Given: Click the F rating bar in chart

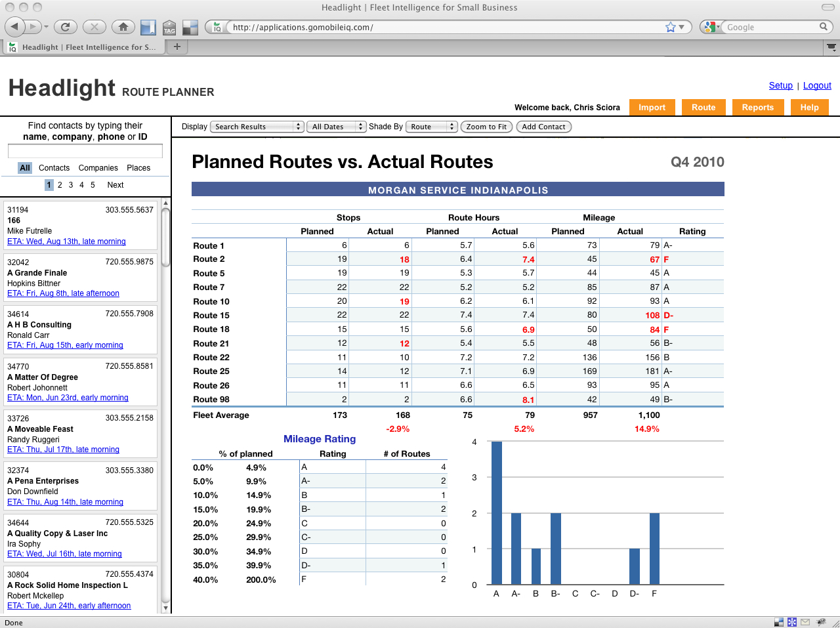Looking at the screenshot, I should [x=654, y=549].
